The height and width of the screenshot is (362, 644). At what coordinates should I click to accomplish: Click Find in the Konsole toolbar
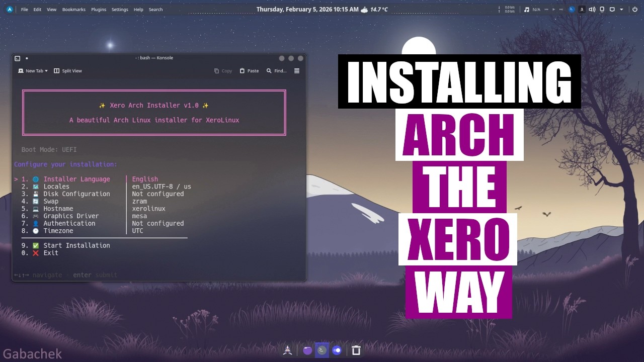276,71
